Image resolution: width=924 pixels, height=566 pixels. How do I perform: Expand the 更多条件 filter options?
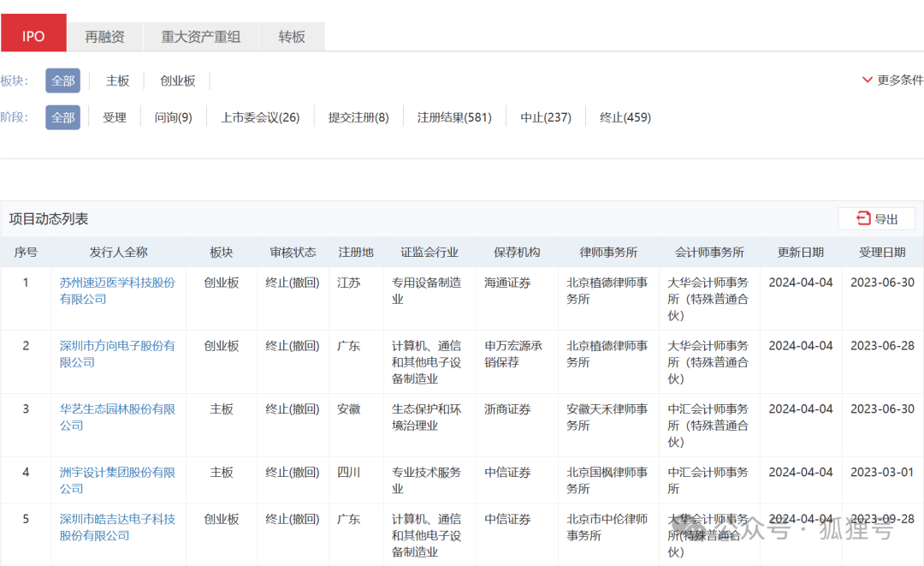coord(893,80)
